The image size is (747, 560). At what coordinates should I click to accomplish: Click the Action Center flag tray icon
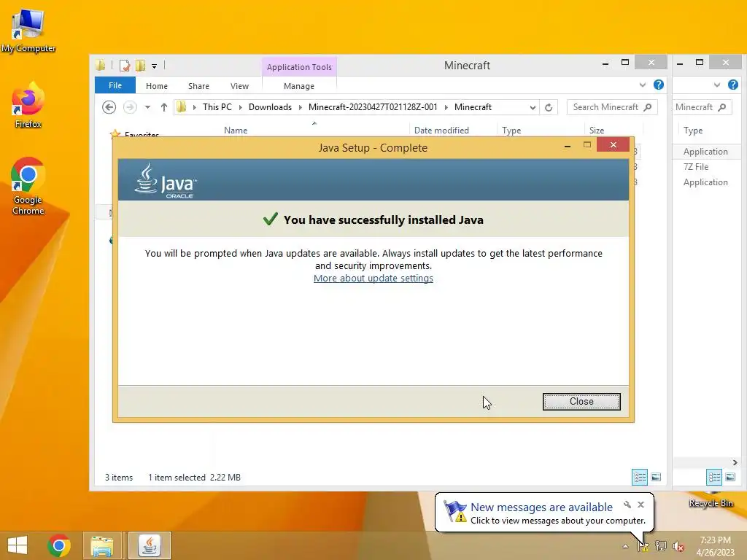pyautogui.click(x=643, y=545)
